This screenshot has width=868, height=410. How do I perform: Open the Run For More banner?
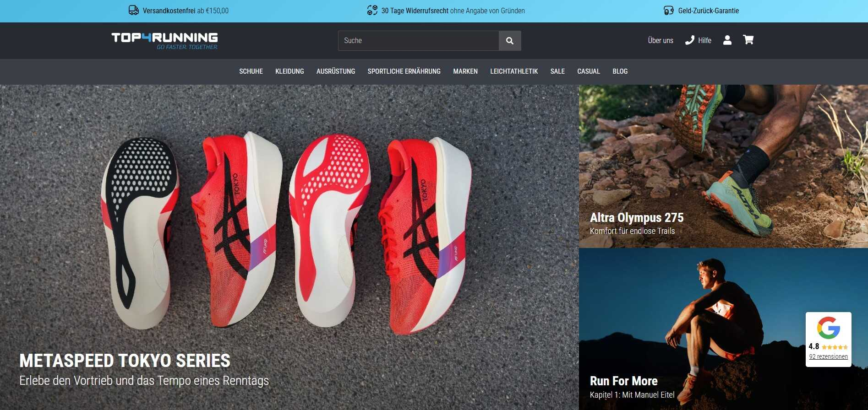(723, 329)
